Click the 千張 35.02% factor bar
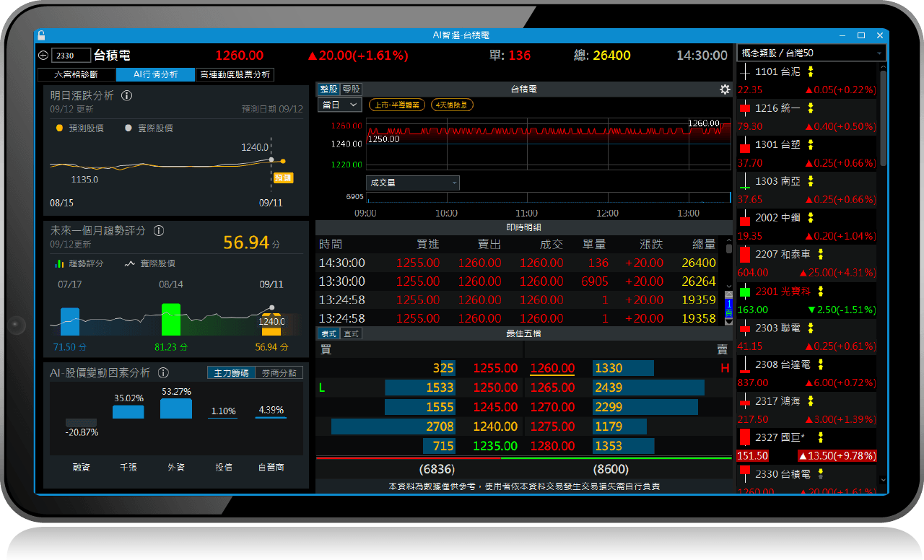 [128, 411]
